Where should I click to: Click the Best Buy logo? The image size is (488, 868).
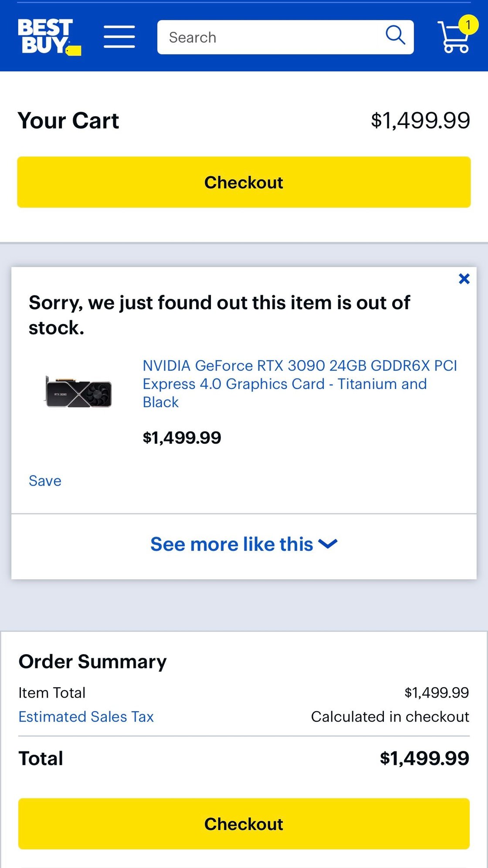[x=49, y=37]
